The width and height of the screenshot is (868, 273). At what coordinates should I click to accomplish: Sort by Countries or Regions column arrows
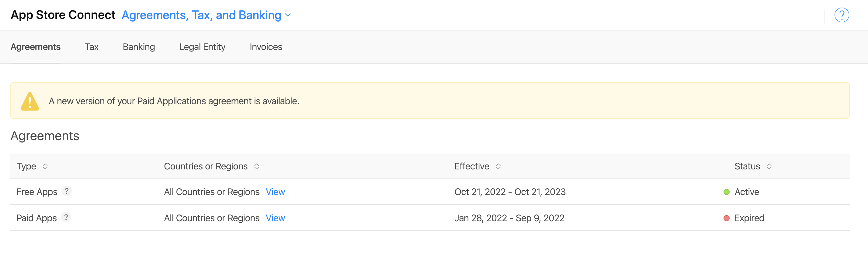point(256,166)
